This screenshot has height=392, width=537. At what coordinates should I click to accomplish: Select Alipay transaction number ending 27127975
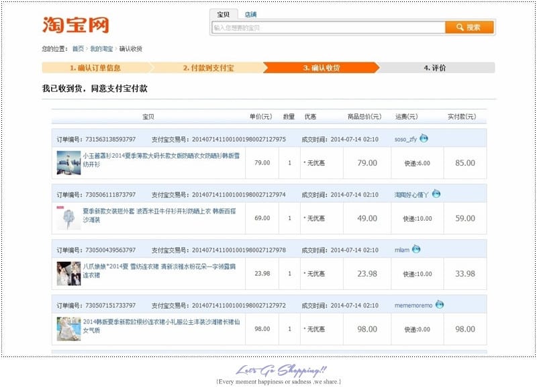[x=239, y=140]
